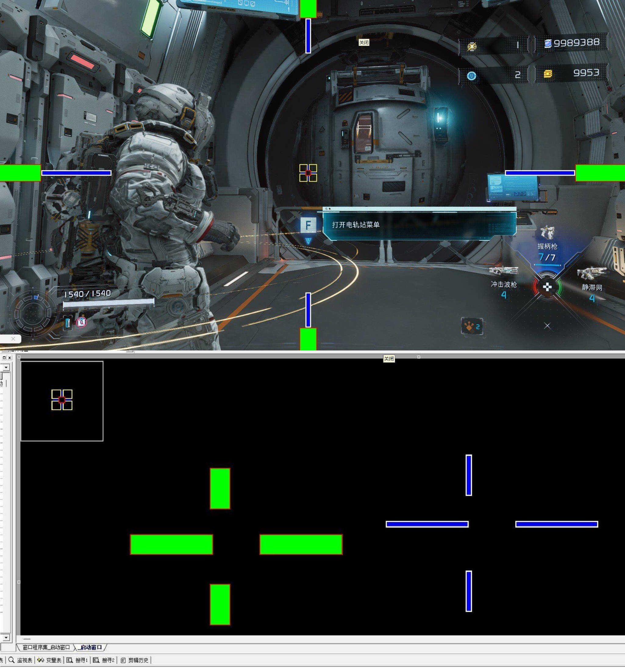
Task: Close the small white popup left of the game view
Action: point(13,339)
